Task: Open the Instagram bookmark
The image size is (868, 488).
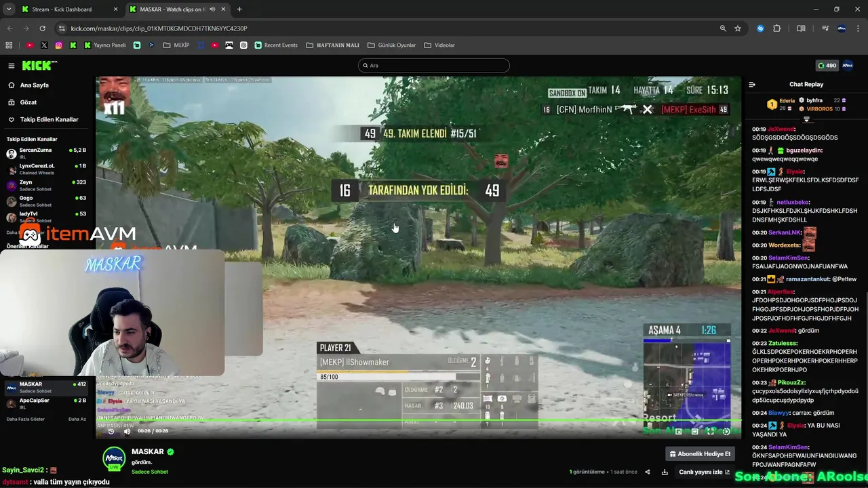Action: tap(59, 45)
